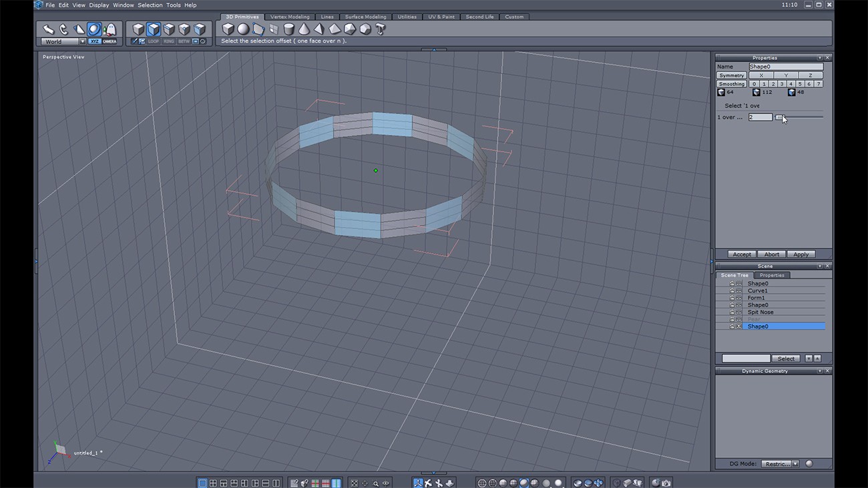868x488 pixels.
Task: Create a Cube primitive
Action: coord(228,29)
